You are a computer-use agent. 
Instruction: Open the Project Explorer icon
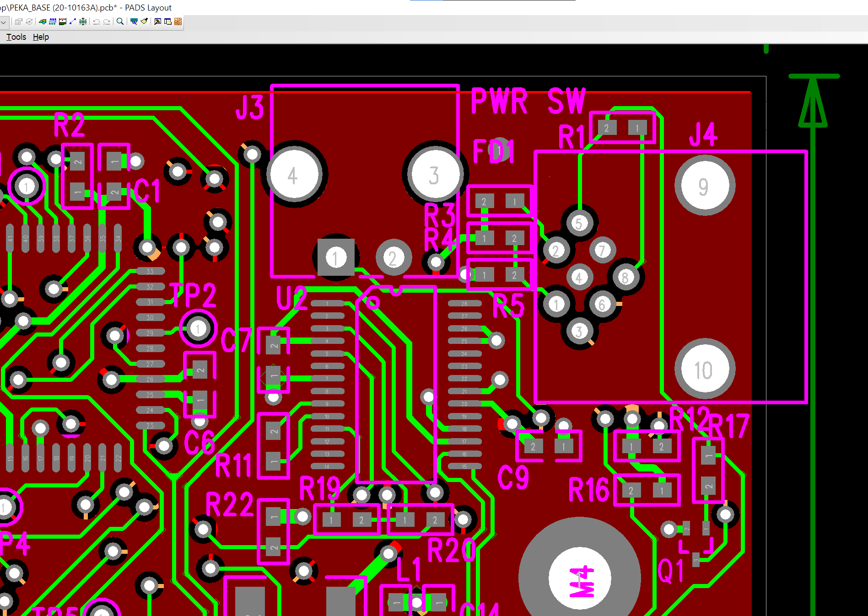[168, 21]
